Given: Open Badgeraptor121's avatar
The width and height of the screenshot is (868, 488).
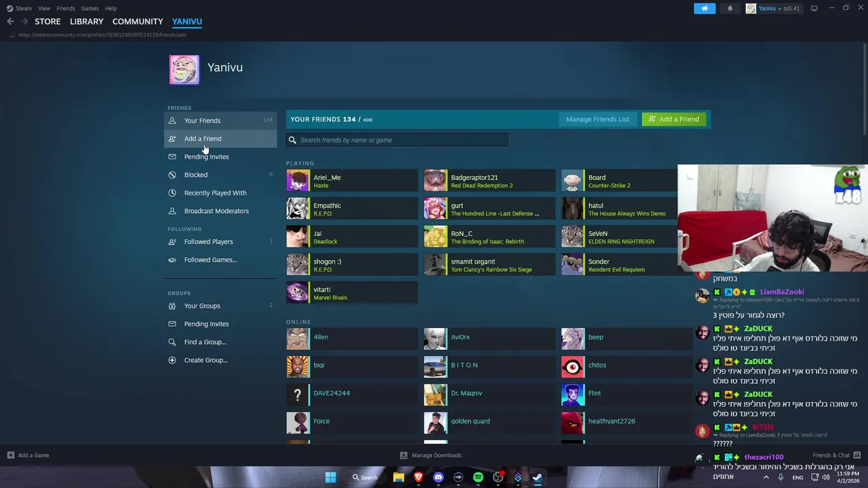Looking at the screenshot, I should (435, 181).
